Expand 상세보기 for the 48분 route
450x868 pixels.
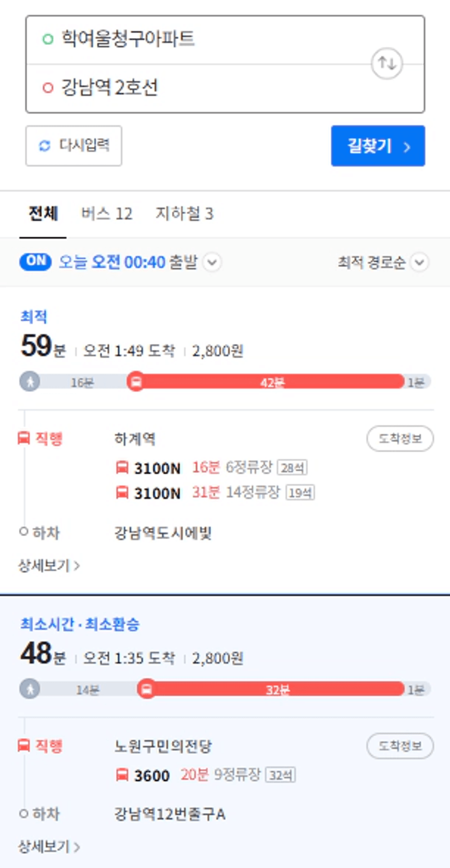[49, 847]
